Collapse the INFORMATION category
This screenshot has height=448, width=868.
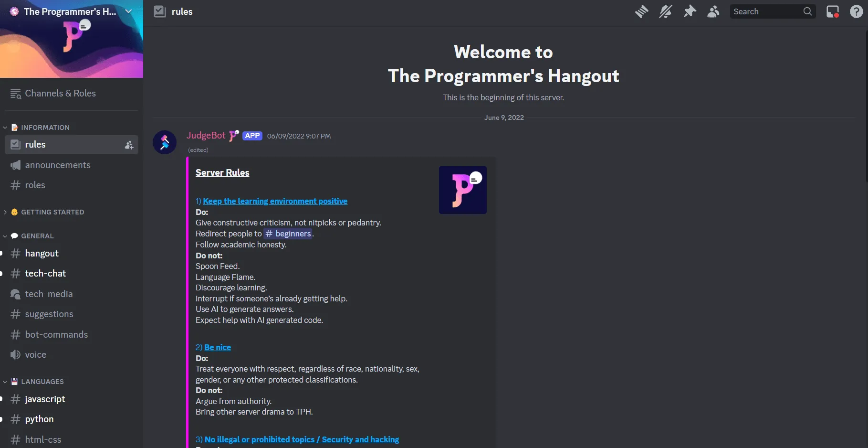click(37, 128)
